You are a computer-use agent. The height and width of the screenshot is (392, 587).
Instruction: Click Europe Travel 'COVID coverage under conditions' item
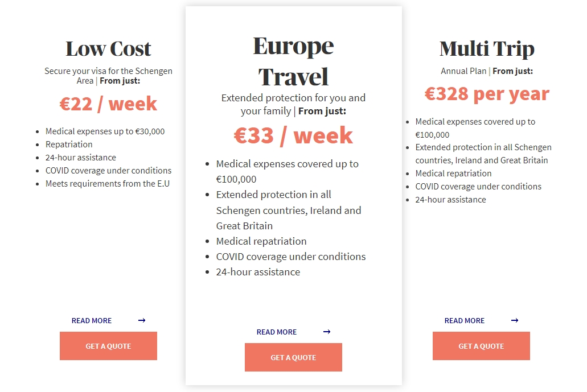pyautogui.click(x=291, y=257)
